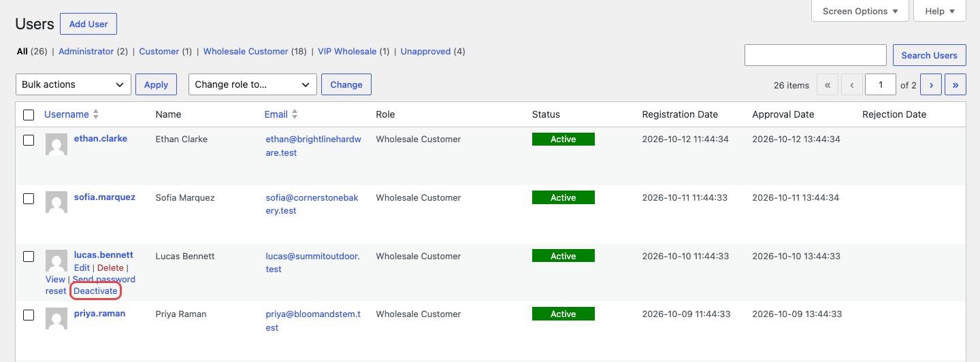This screenshot has height=362, width=980.
Task: Open the ethan.clarke username link
Action: (101, 138)
